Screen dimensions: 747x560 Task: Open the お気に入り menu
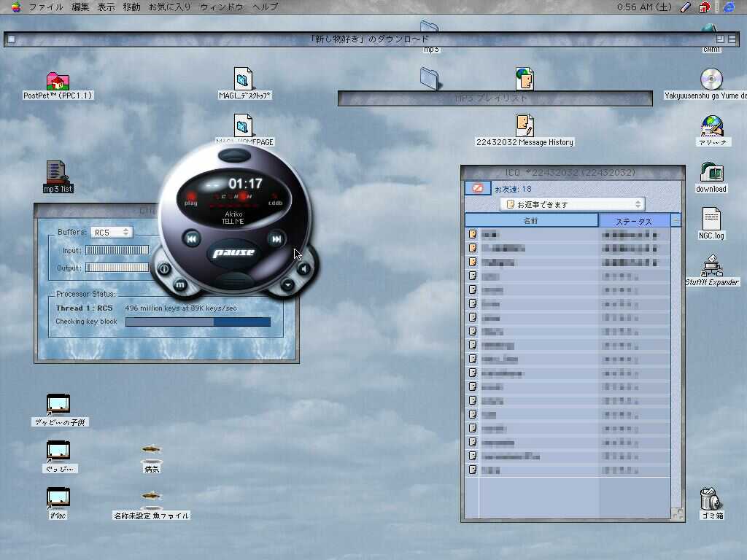(169, 7)
